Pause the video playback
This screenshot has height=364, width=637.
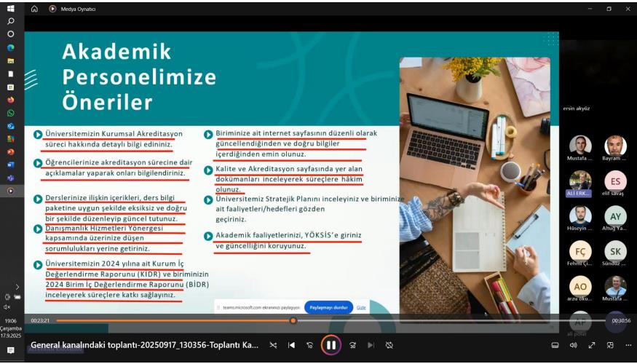tap(331, 345)
